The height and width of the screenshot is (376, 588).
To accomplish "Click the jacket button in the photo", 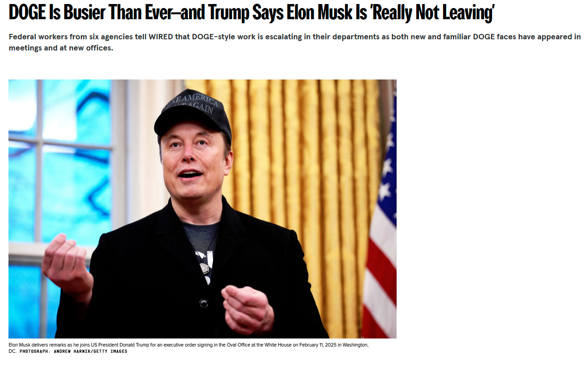I will tap(204, 303).
